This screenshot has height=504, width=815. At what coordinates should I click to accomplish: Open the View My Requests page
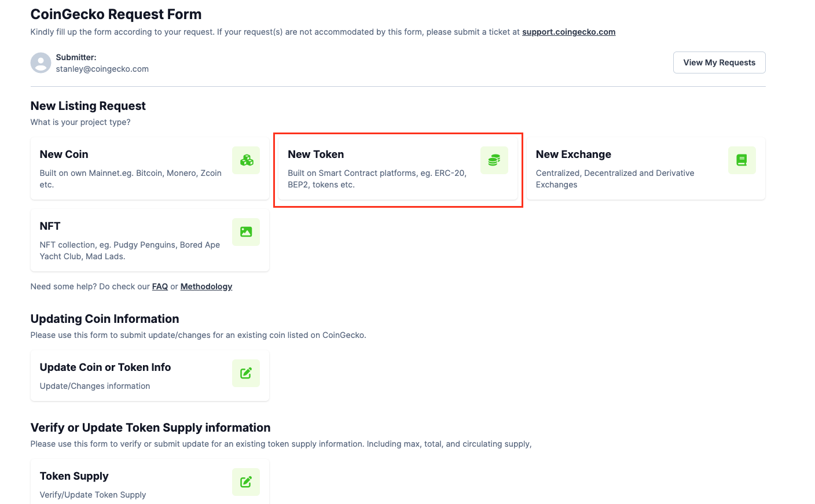click(719, 62)
